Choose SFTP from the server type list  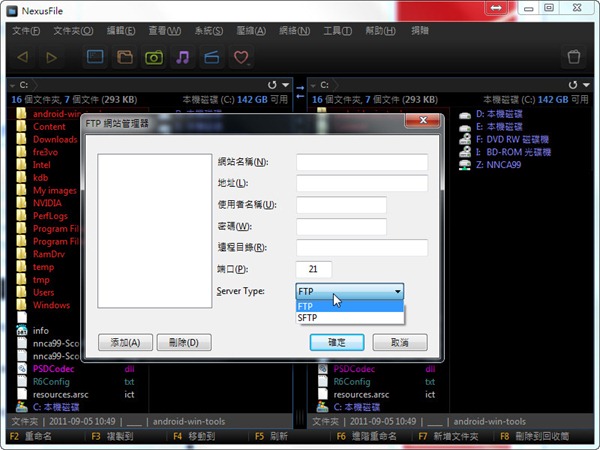coord(349,318)
